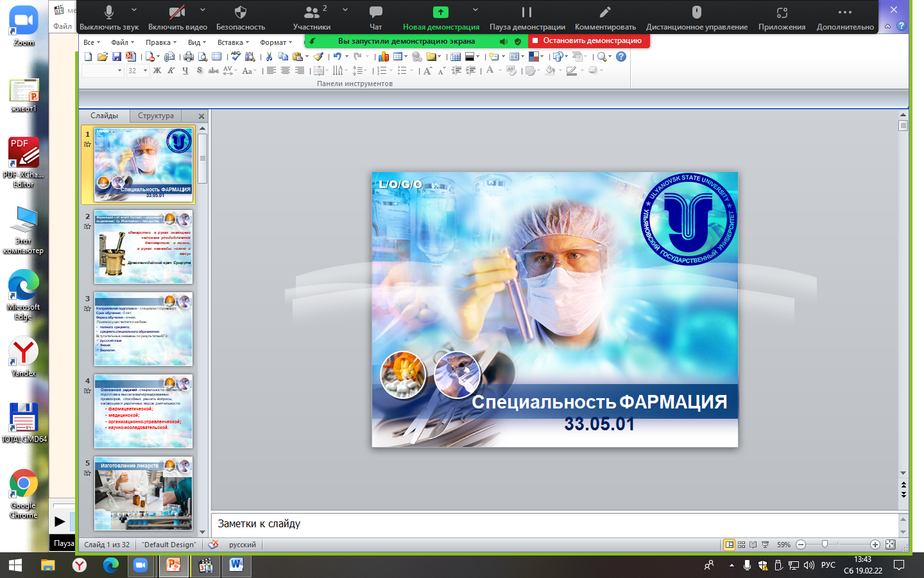Viewport: 924px width, 578px height.
Task: Switch to Слайды tab
Action: pos(104,116)
